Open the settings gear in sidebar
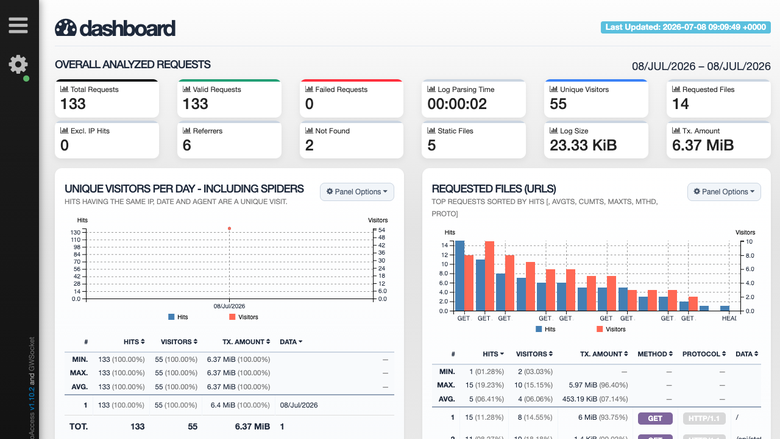 [18, 65]
